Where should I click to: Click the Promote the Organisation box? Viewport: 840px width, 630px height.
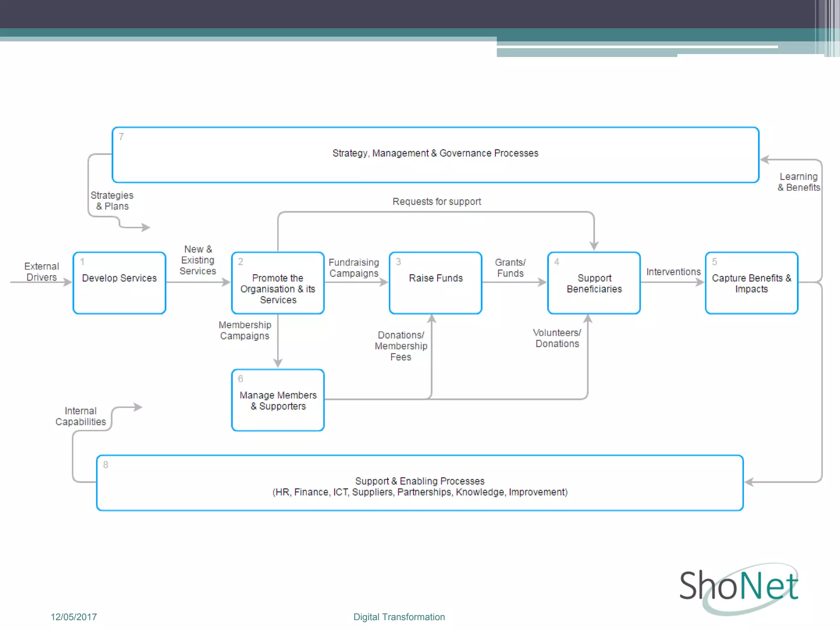coord(278,283)
